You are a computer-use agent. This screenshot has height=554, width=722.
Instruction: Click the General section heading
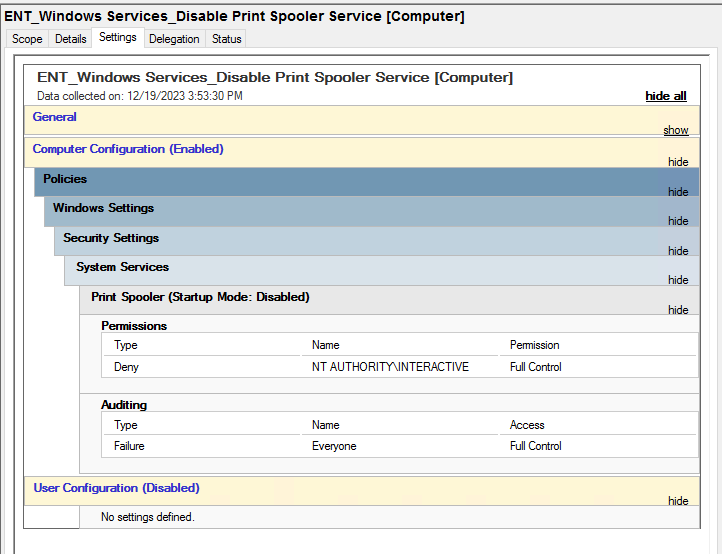tap(54, 117)
